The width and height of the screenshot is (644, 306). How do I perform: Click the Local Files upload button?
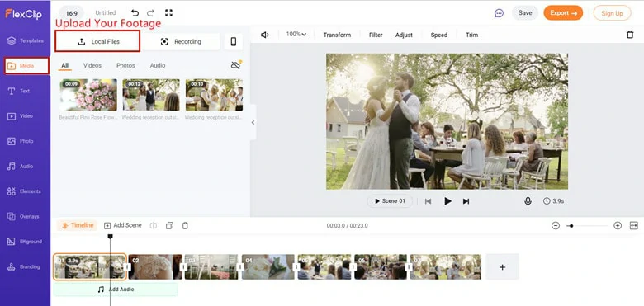(97, 41)
